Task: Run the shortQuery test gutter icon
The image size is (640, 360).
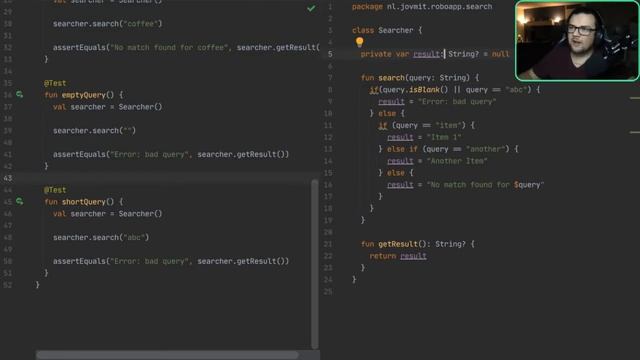Action: 19,201
